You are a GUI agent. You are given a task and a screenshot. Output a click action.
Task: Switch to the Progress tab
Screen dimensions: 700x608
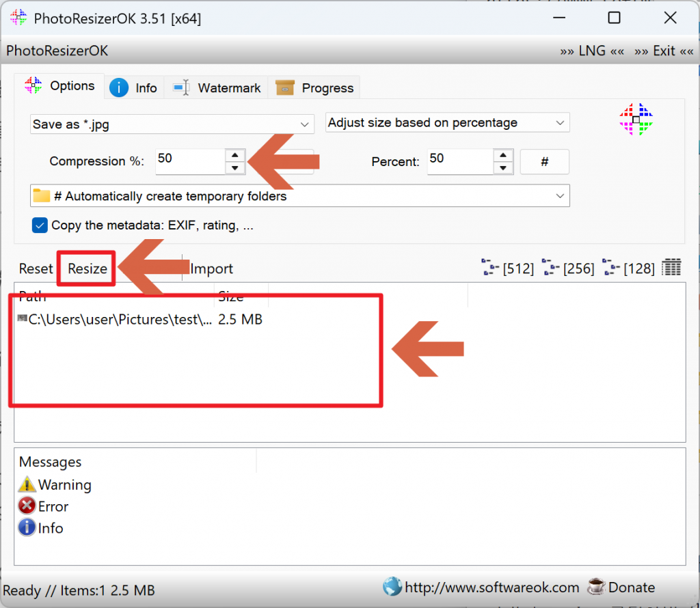(x=314, y=88)
